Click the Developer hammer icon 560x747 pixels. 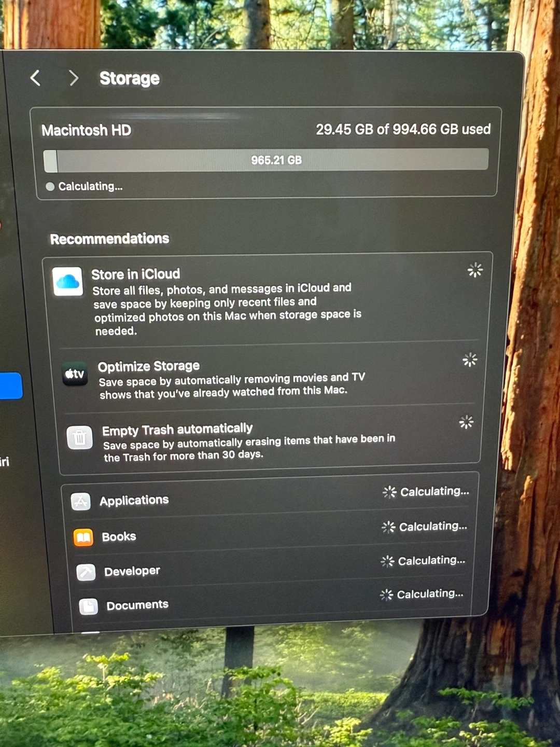86,572
